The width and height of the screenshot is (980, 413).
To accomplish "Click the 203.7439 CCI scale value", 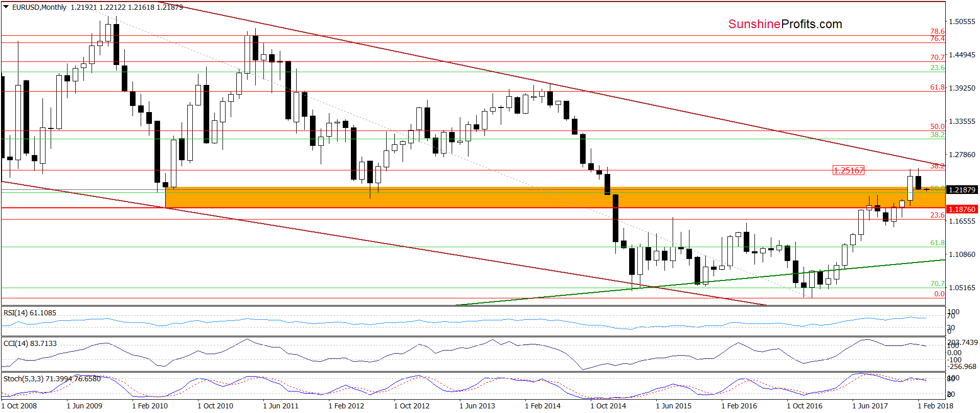I will 963,342.
